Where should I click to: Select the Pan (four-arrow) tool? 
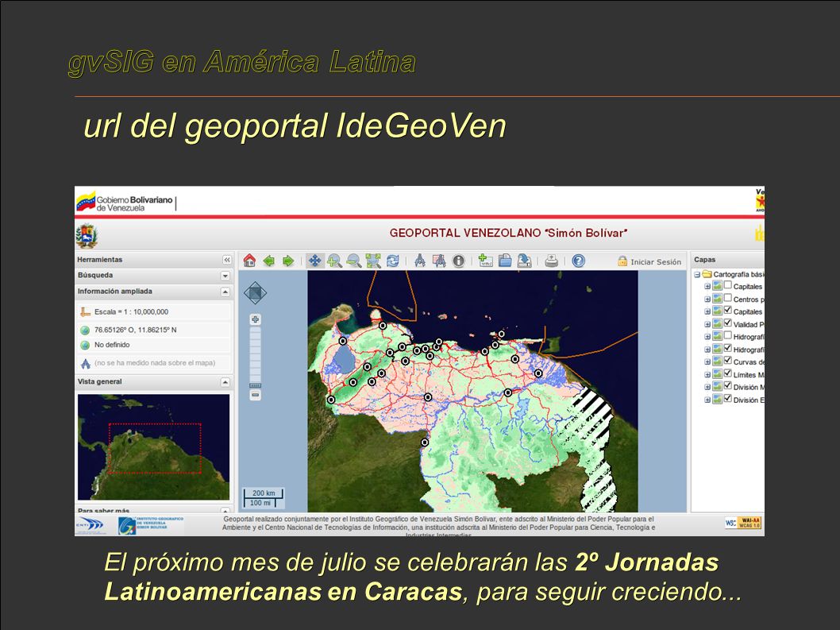(315, 261)
